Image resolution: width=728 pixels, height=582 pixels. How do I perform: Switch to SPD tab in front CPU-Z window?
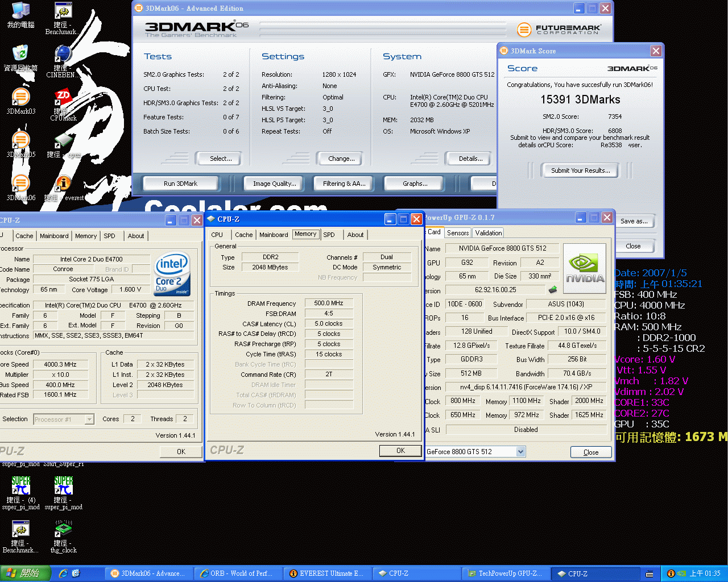click(329, 235)
